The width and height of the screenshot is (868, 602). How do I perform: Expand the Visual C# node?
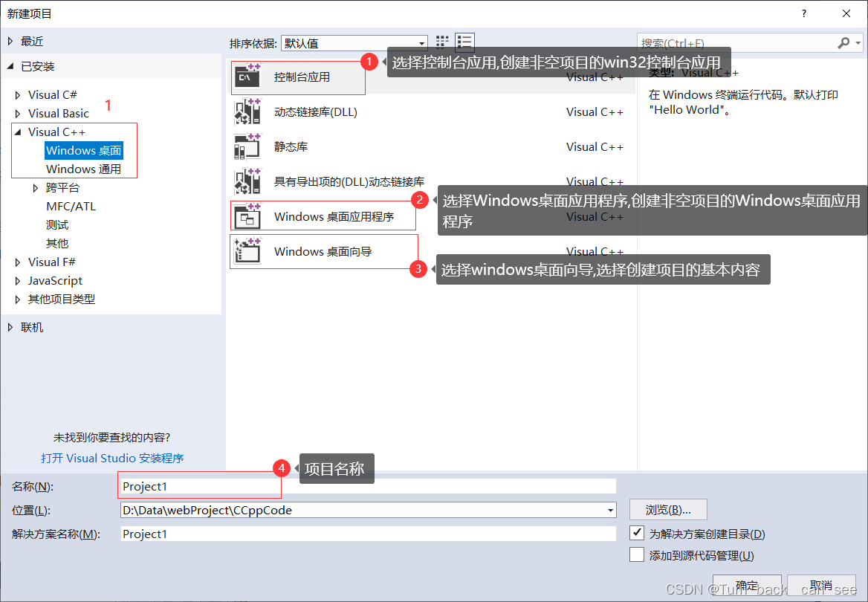(18, 95)
